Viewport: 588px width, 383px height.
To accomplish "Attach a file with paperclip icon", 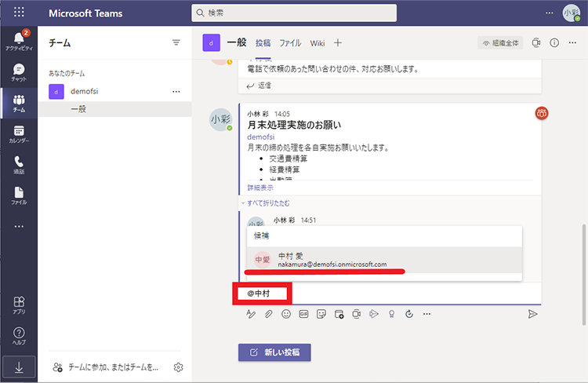I will tap(268, 314).
